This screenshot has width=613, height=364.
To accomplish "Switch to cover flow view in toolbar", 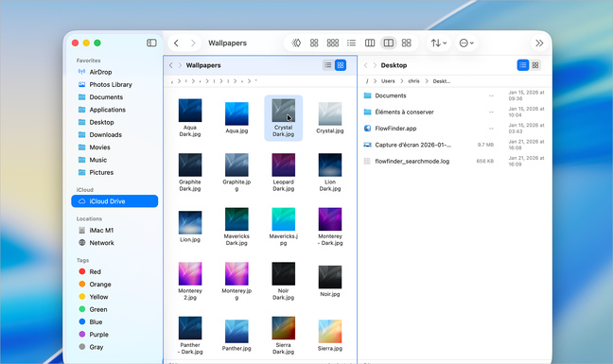I will coord(296,43).
